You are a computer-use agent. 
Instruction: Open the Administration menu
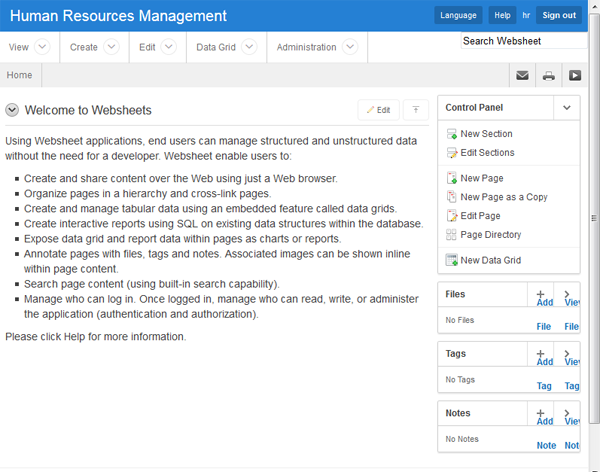click(x=316, y=47)
